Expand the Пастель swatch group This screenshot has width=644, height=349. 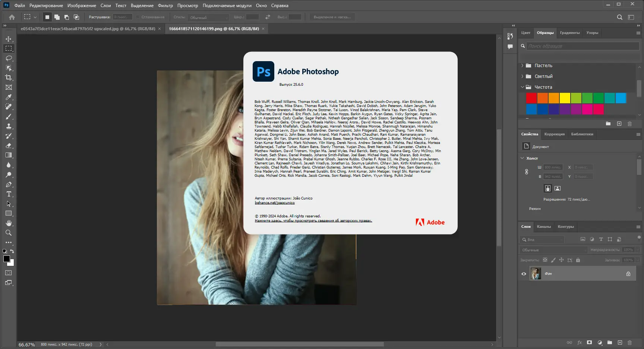523,65
